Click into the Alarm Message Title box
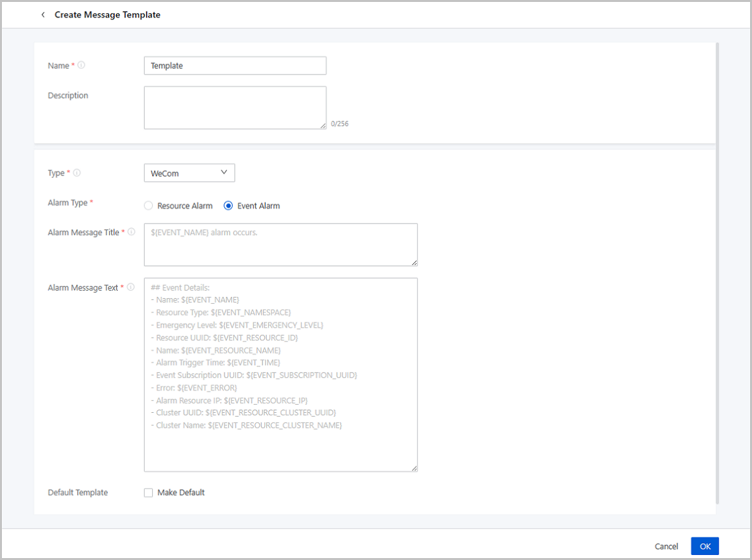The width and height of the screenshot is (752, 560). pyautogui.click(x=281, y=244)
